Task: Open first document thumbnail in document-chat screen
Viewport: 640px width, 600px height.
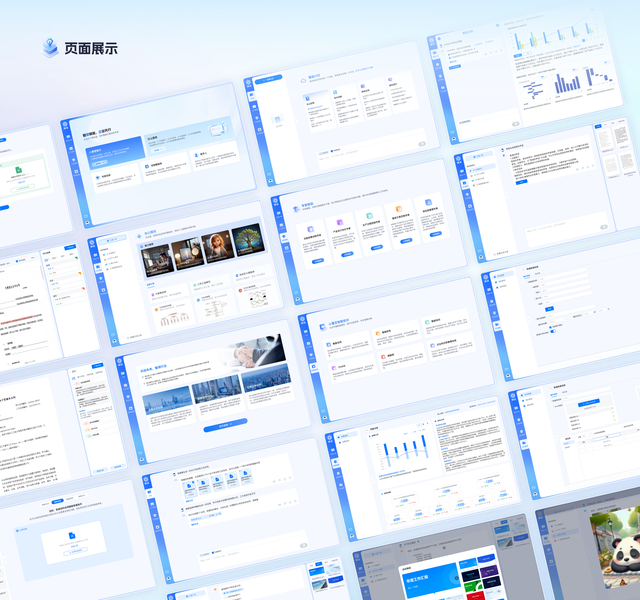Action: point(605,140)
